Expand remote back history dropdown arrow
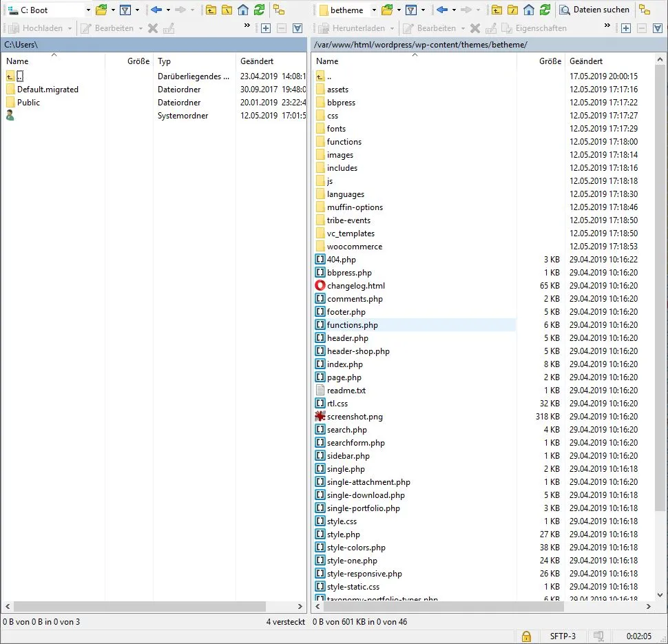 [454, 10]
